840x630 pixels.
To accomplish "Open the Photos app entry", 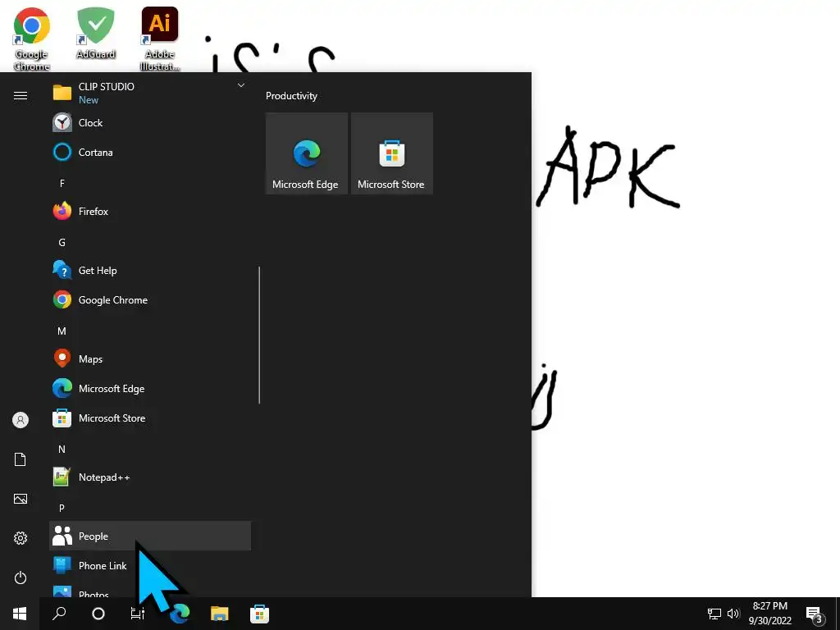I will (x=150, y=591).
